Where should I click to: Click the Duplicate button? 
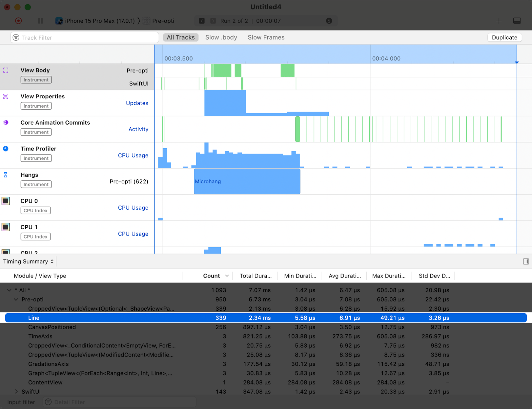point(504,37)
